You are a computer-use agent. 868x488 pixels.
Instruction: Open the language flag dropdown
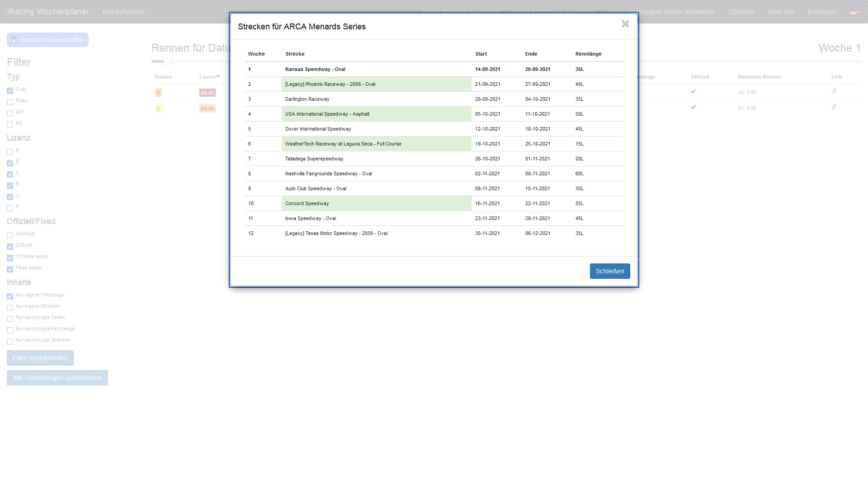click(x=854, y=12)
